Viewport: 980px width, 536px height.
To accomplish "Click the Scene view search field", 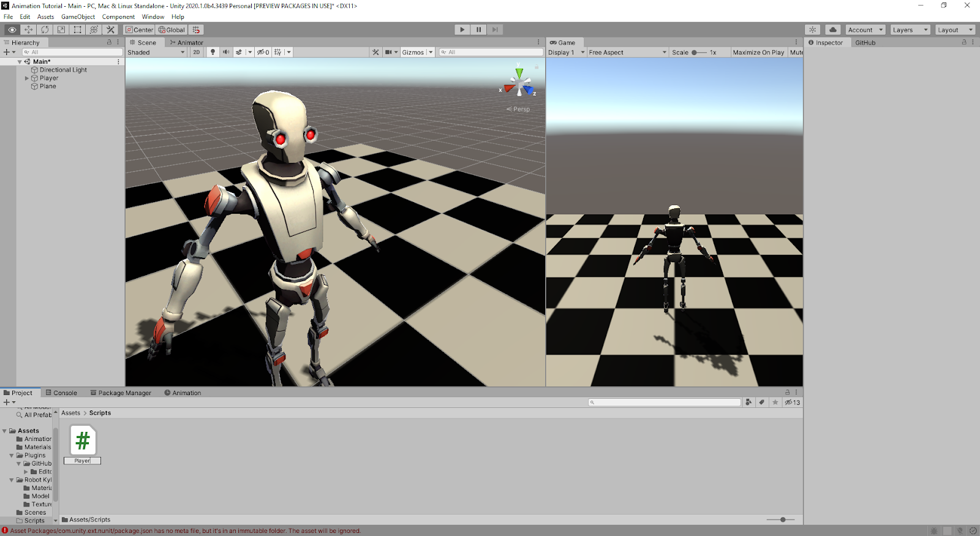I will (x=491, y=52).
